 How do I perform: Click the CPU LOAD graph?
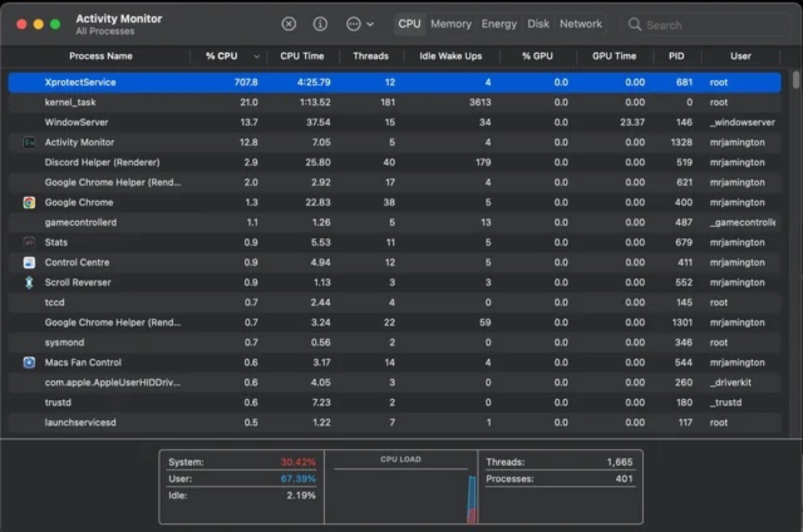[401, 487]
